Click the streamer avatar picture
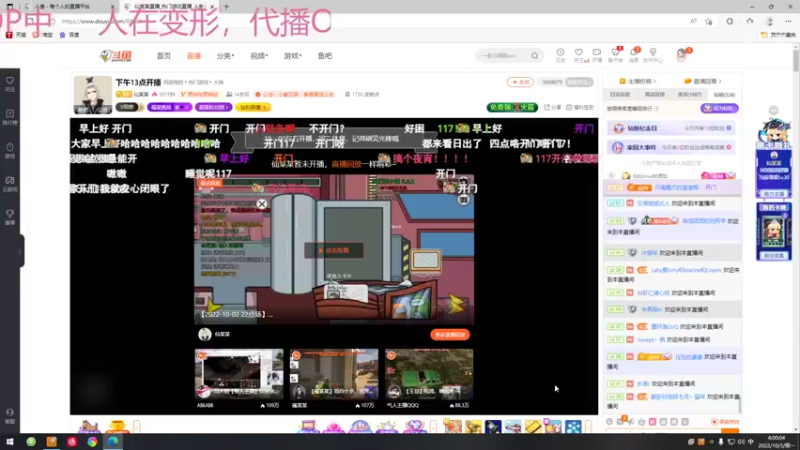Viewport: 800px width, 450px height. pyautogui.click(x=92, y=95)
